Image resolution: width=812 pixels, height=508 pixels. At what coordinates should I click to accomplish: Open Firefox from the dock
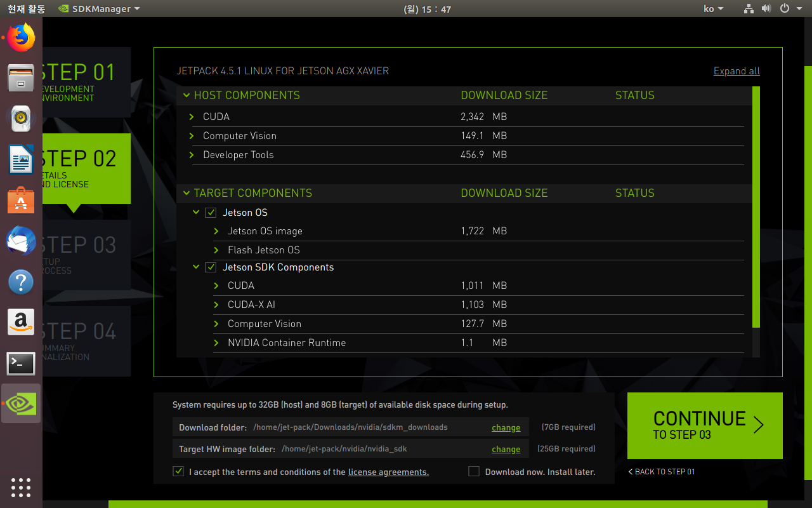(21, 37)
